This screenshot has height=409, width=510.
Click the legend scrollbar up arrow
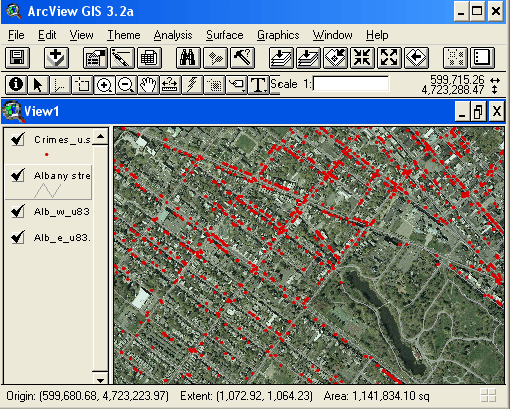pyautogui.click(x=100, y=136)
